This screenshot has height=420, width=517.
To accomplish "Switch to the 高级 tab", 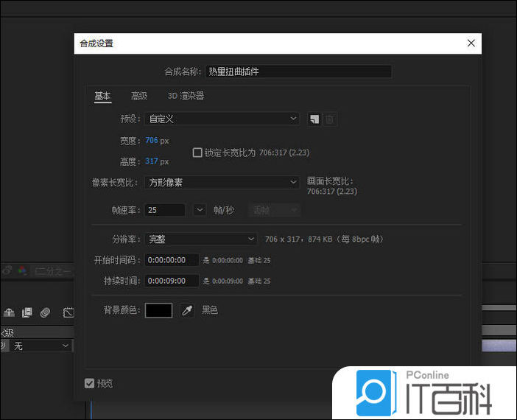I will (139, 96).
